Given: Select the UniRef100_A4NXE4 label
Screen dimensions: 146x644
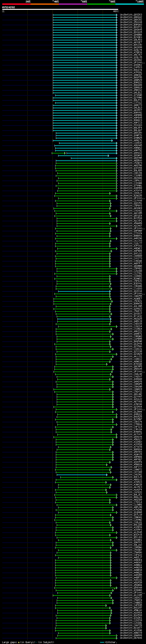Looking at the screenshot, I should [131, 560].
